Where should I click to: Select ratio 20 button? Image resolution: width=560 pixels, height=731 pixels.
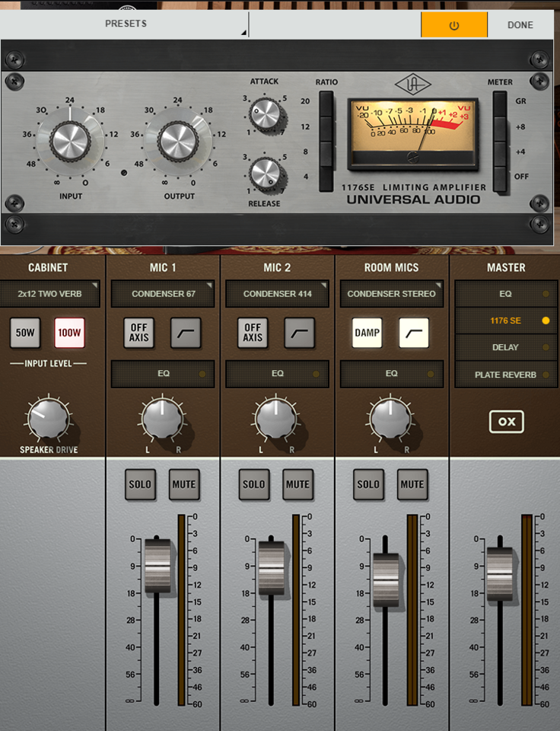coord(326,104)
